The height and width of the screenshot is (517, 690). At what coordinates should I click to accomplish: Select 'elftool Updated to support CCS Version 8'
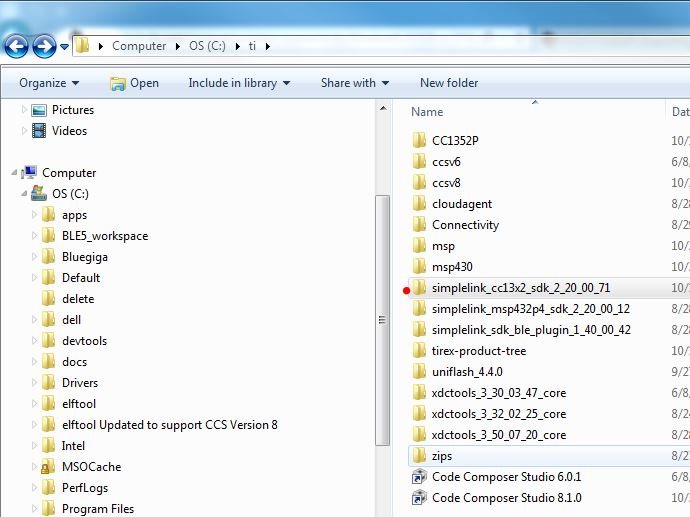(x=170, y=425)
